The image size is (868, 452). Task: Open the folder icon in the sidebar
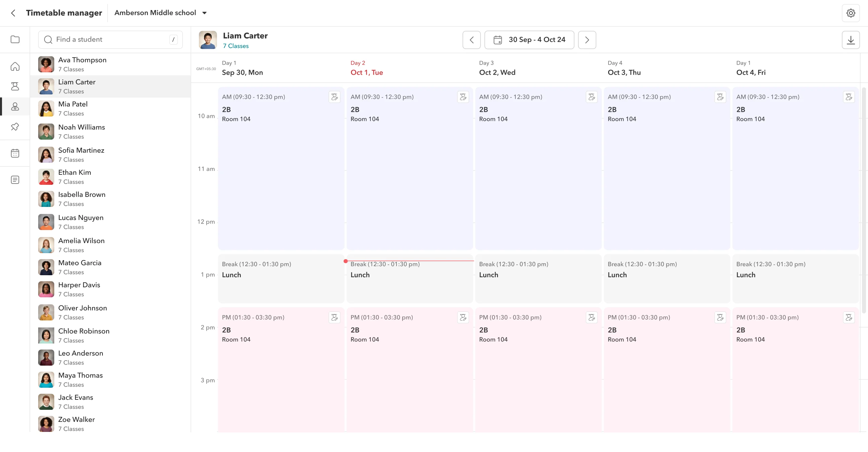pos(15,40)
